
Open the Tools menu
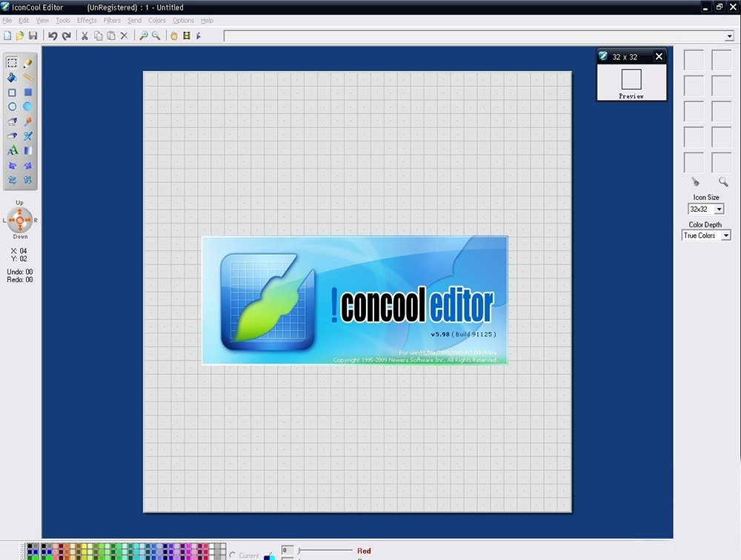pos(63,20)
